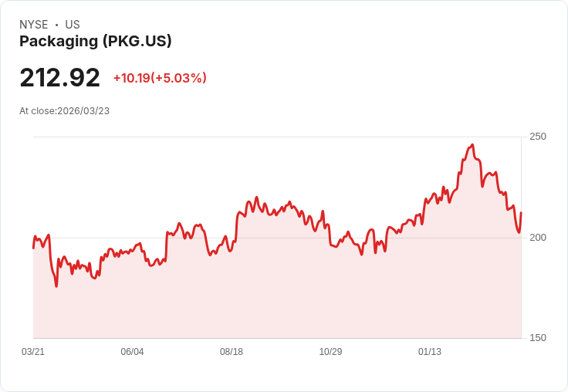This screenshot has width=568, height=392.
Task: Select the 10/29 date on the x-axis
Action: point(330,352)
